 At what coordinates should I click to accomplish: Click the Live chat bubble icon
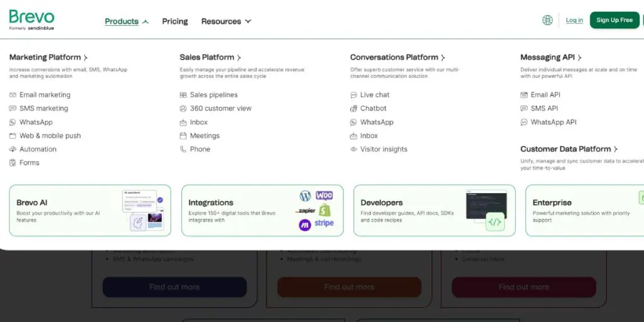pyautogui.click(x=354, y=95)
